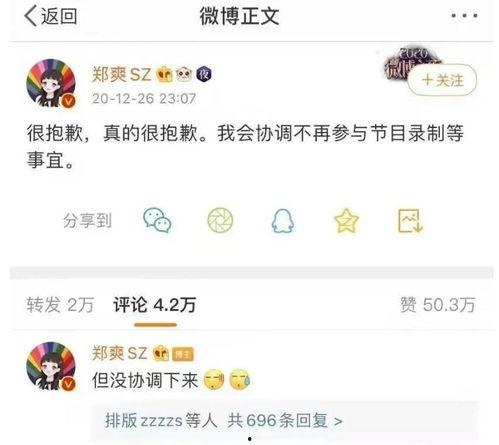This screenshot has width=499, height=445.
Task: Tap the back arrow labeled 返回
Action: pyautogui.click(x=51, y=16)
